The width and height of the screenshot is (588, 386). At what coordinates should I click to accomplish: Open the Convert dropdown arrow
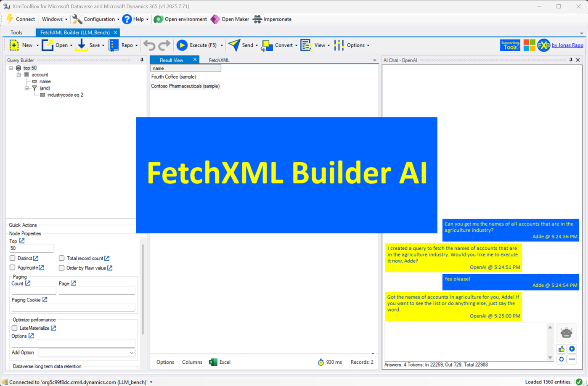pyautogui.click(x=296, y=45)
